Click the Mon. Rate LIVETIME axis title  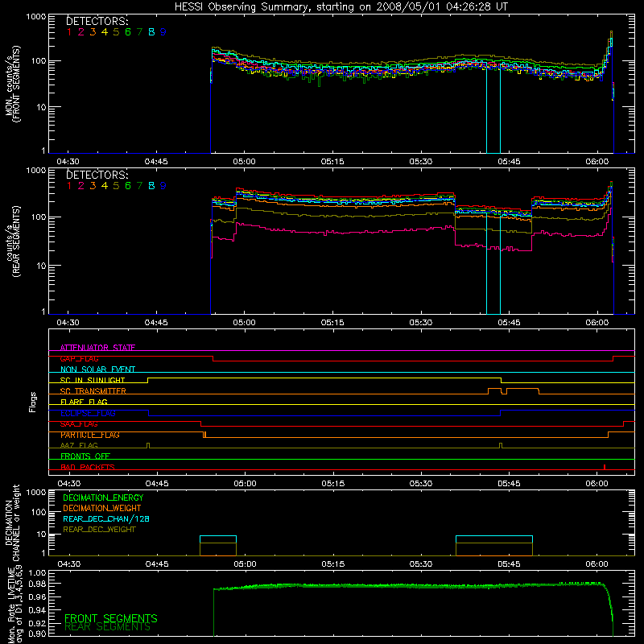14,605
